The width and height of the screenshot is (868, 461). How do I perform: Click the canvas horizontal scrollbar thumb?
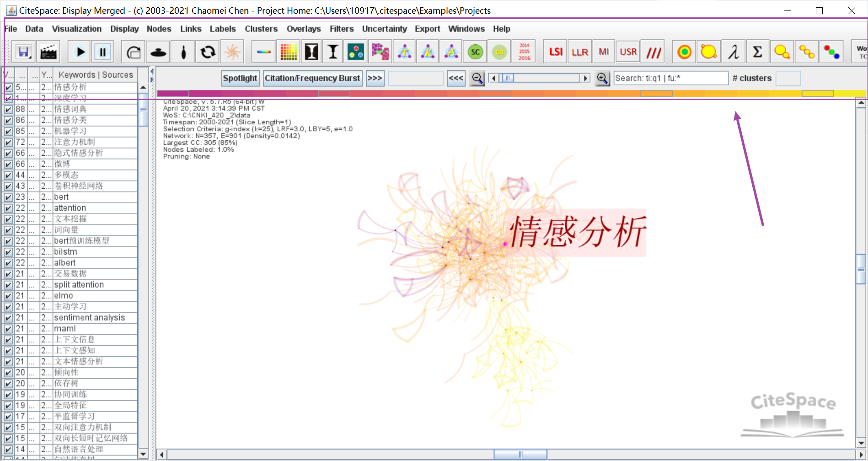tap(520, 454)
